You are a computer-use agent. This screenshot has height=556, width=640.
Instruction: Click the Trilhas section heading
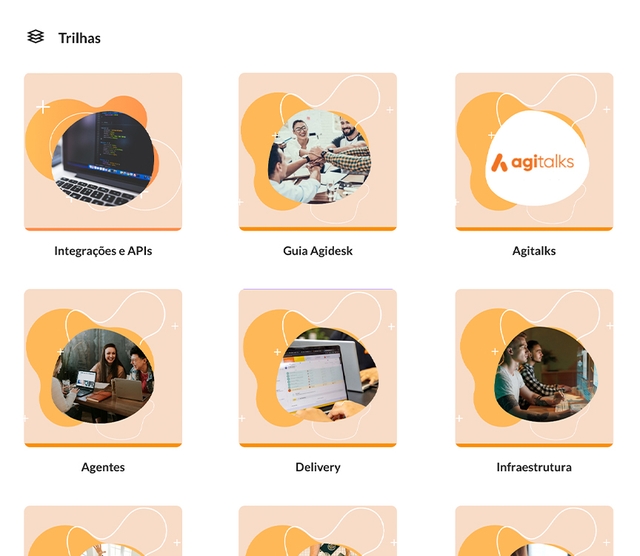pyautogui.click(x=79, y=38)
